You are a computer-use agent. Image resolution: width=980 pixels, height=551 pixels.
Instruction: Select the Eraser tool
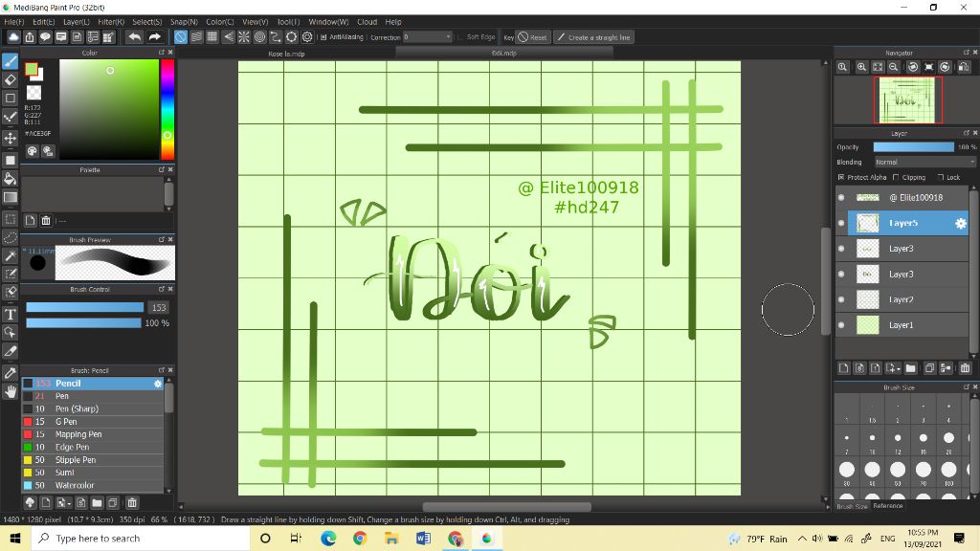tap(10, 79)
